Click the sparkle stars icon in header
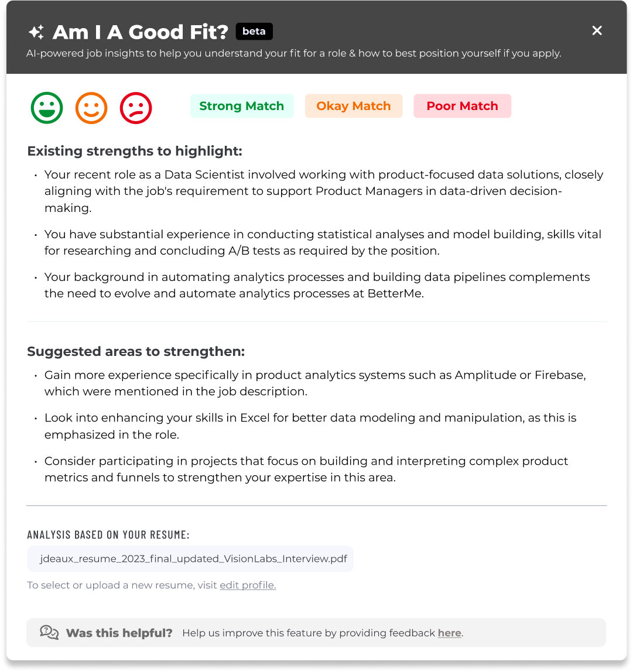633x672 pixels. 36,32
